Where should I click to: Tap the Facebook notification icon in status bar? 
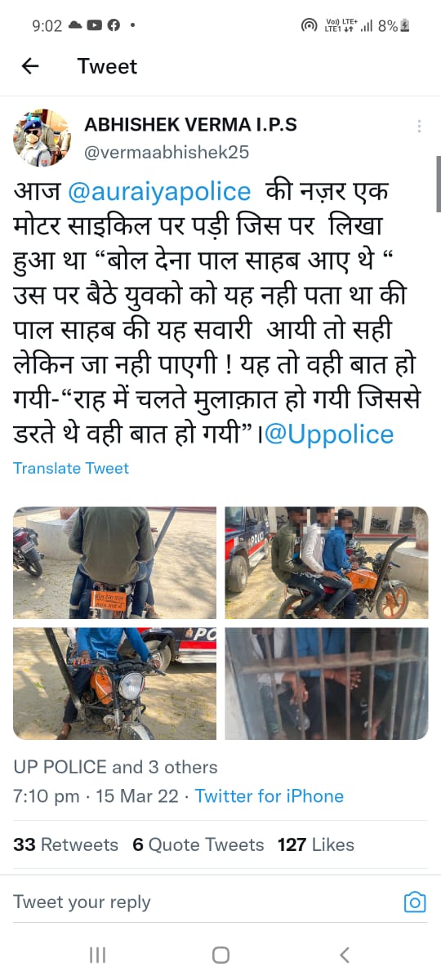click(114, 25)
